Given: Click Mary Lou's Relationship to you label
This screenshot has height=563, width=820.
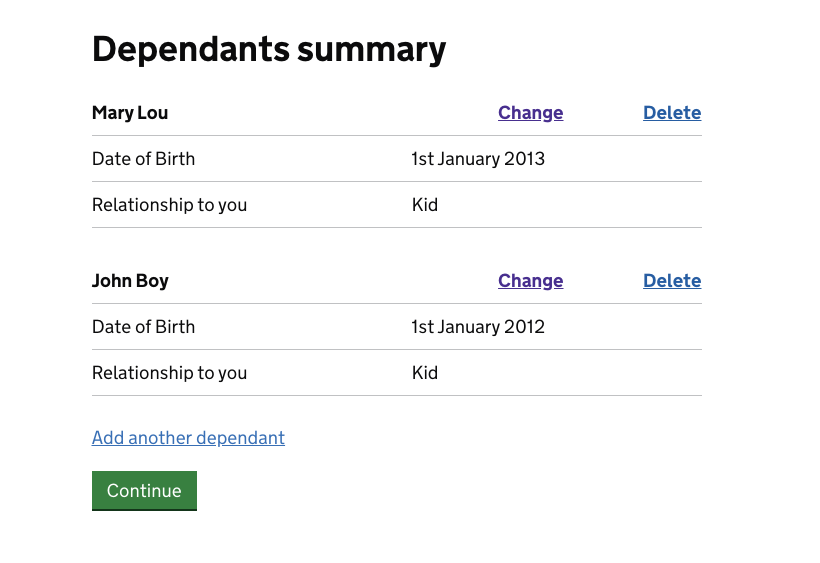Looking at the screenshot, I should (x=169, y=205).
